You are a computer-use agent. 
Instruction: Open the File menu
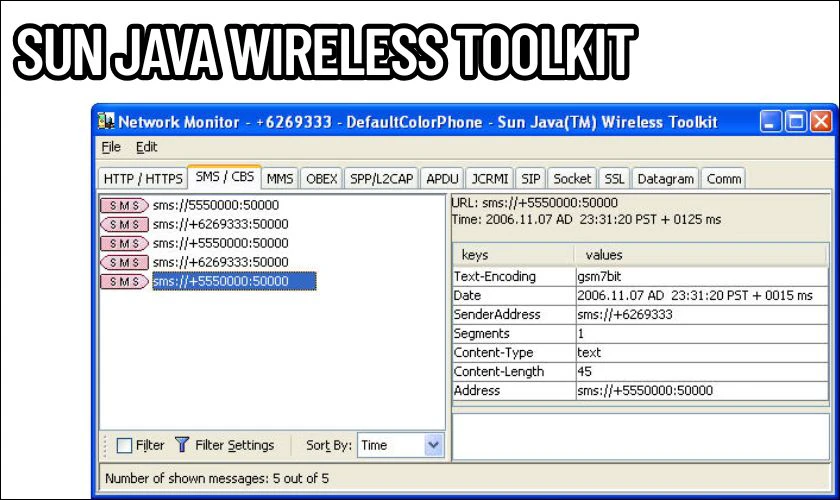[111, 147]
